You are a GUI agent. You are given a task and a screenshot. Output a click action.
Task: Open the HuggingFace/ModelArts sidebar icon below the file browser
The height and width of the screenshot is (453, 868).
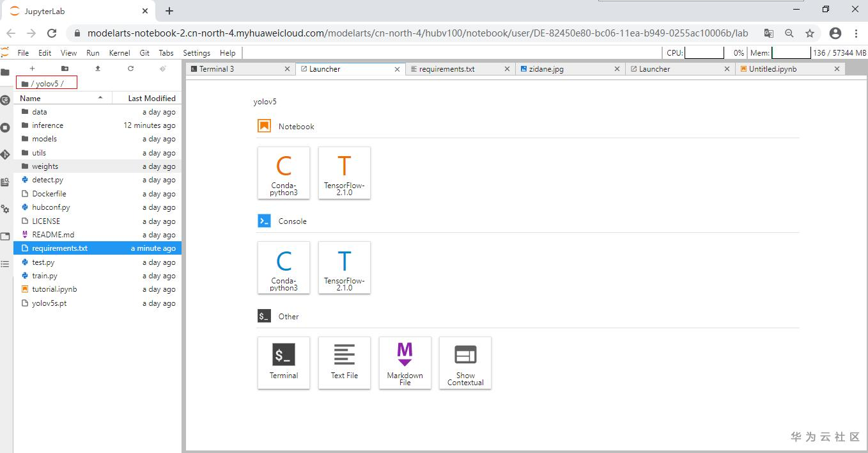[5, 100]
